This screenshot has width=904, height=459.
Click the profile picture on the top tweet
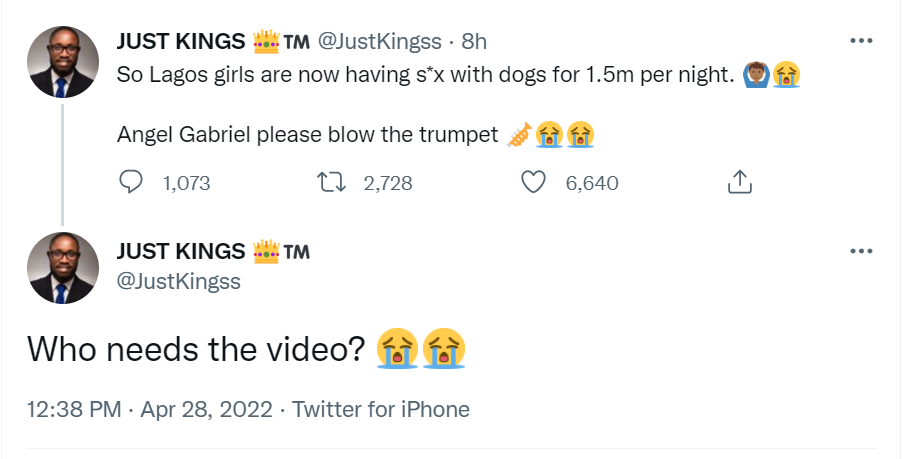click(61, 62)
